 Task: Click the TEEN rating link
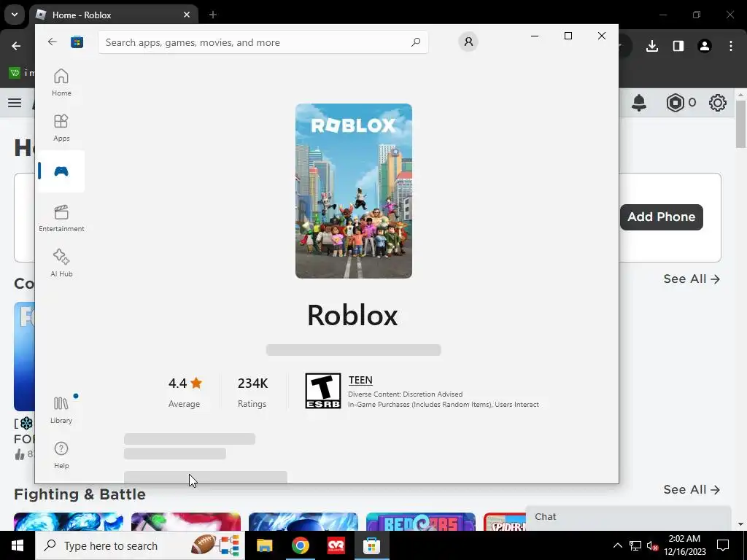coord(360,380)
